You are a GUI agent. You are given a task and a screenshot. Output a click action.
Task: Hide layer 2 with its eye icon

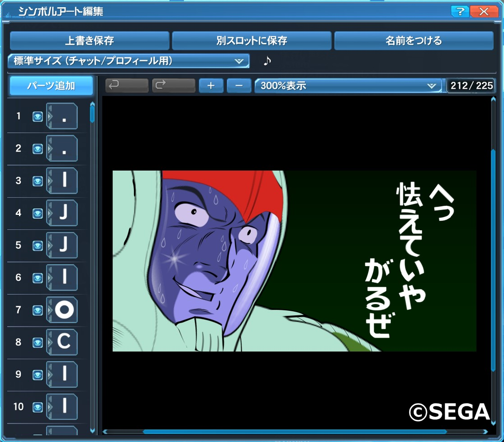[x=38, y=149]
